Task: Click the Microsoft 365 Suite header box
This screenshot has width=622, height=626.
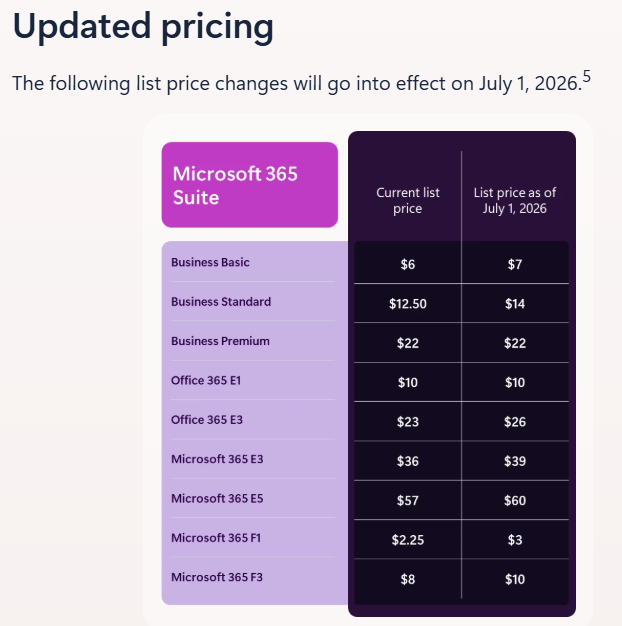Action: click(250, 185)
